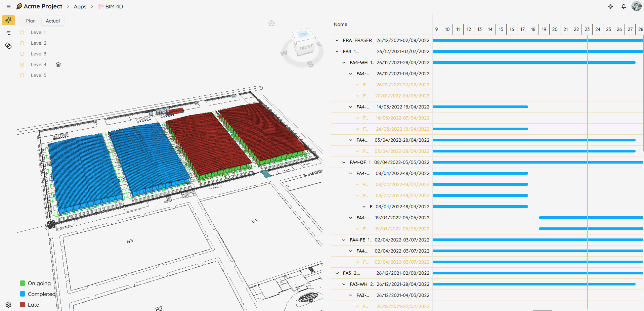Switch to the Plan tab

click(31, 21)
